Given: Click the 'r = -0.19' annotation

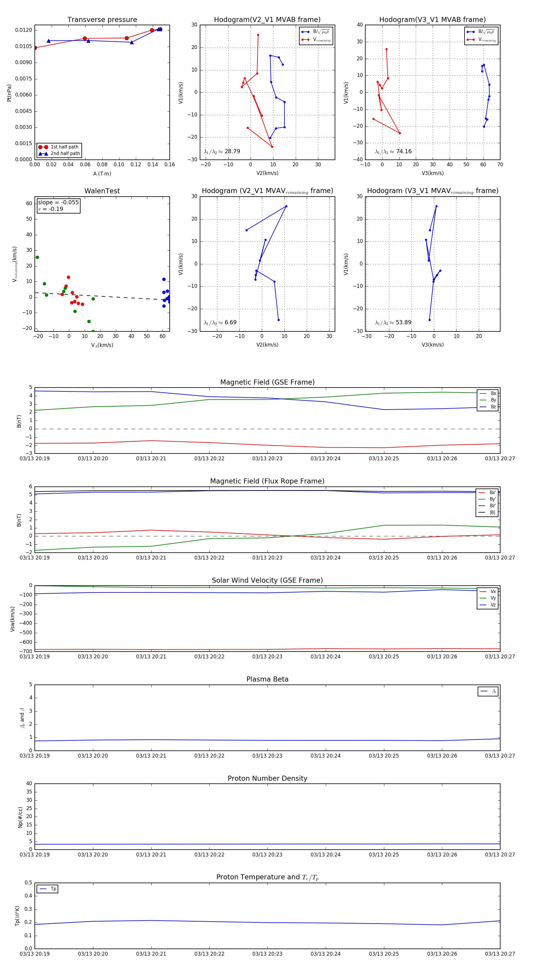Looking at the screenshot, I should tap(51, 209).
